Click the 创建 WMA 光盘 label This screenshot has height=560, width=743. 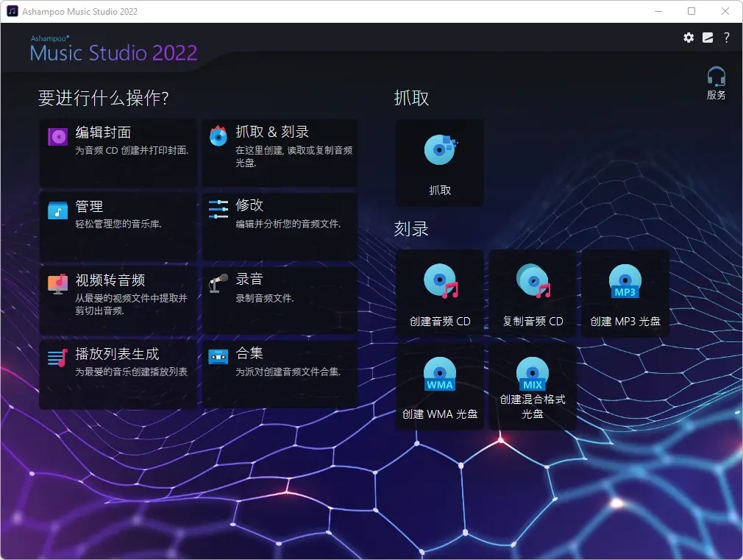pyautogui.click(x=440, y=414)
